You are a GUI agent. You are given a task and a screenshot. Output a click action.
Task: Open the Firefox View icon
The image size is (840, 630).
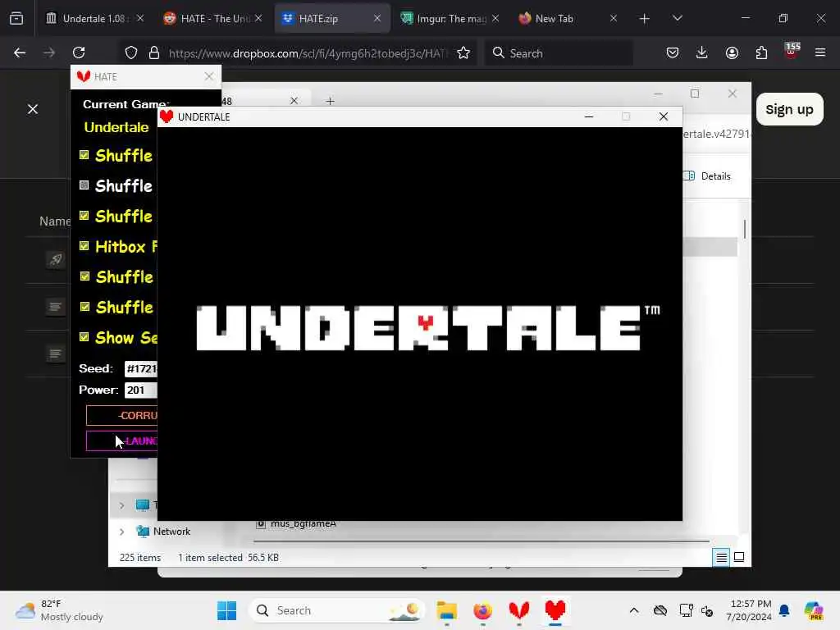click(x=16, y=18)
